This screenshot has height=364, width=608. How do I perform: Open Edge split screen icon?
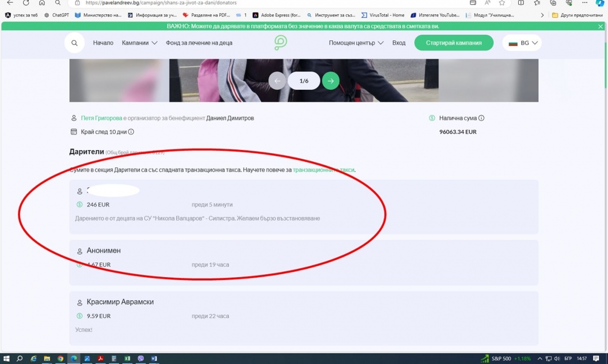(x=521, y=3)
